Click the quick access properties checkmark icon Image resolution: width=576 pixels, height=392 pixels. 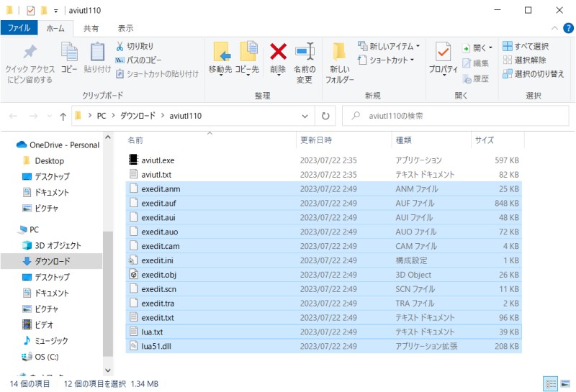pyautogui.click(x=30, y=10)
